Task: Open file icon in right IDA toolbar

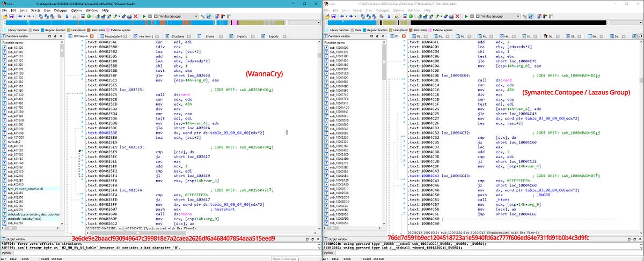Action: [x=327, y=17]
